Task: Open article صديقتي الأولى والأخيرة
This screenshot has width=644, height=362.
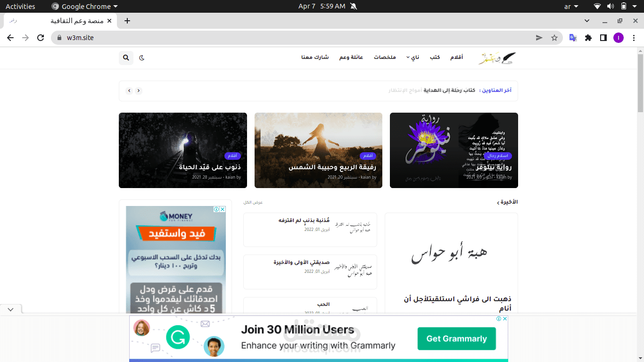Action: point(302,262)
